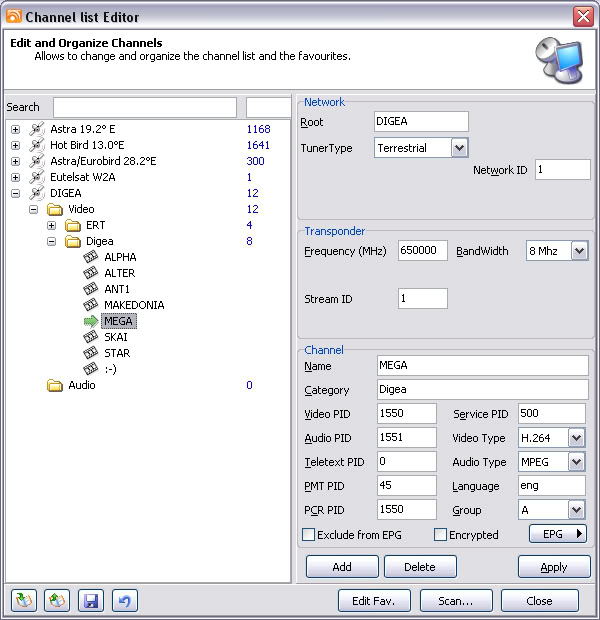
Task: Click the film icon beside ALPHA channel
Action: coord(91,257)
